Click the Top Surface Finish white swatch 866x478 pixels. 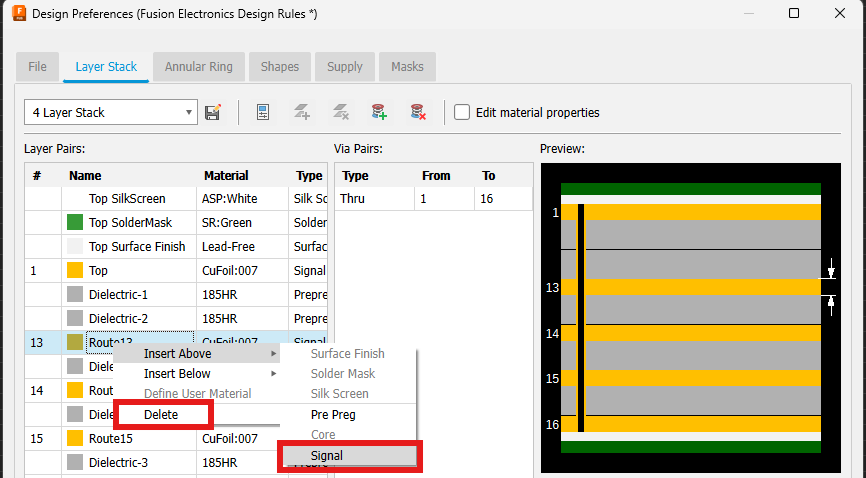pos(75,246)
